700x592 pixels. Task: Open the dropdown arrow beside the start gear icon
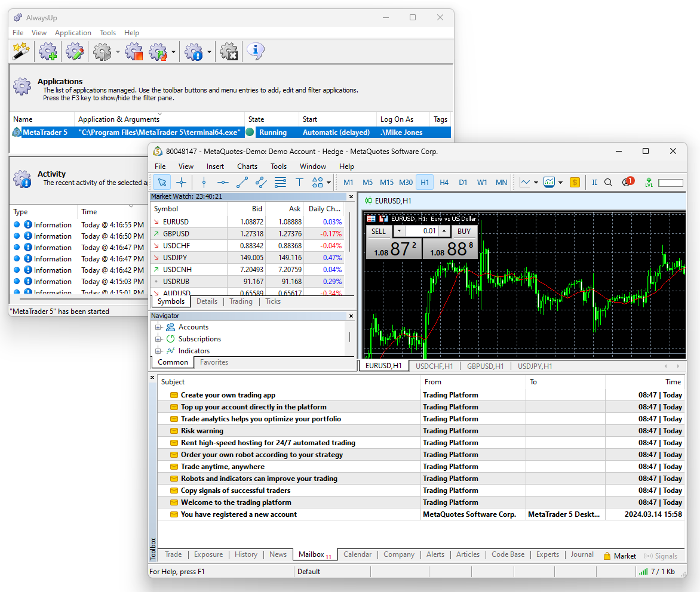[118, 52]
